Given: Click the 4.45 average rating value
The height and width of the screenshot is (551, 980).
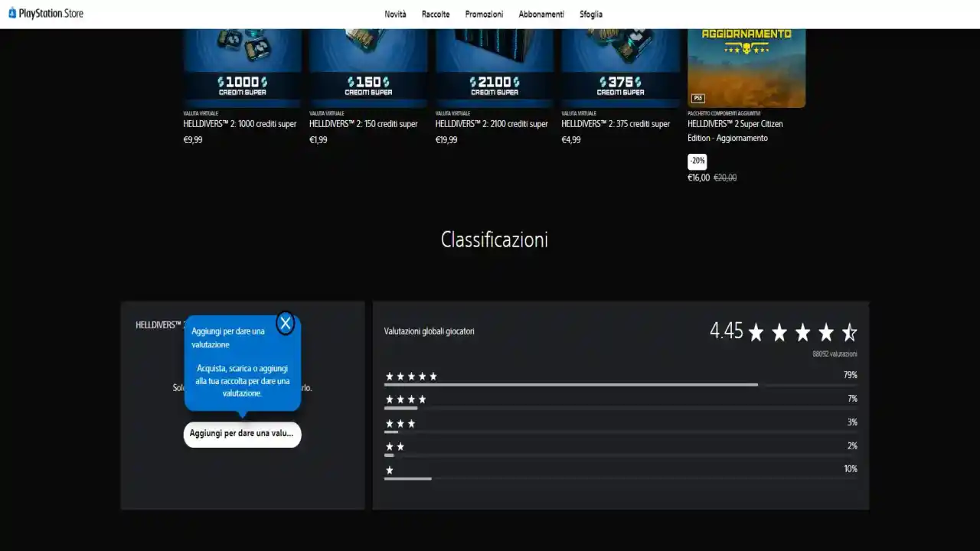Looking at the screenshot, I should [x=726, y=331].
